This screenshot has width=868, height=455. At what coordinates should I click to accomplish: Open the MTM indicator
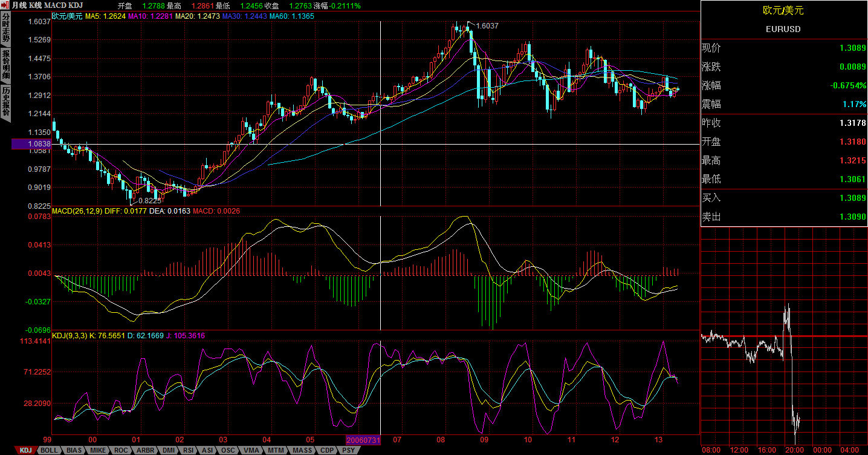tap(275, 450)
